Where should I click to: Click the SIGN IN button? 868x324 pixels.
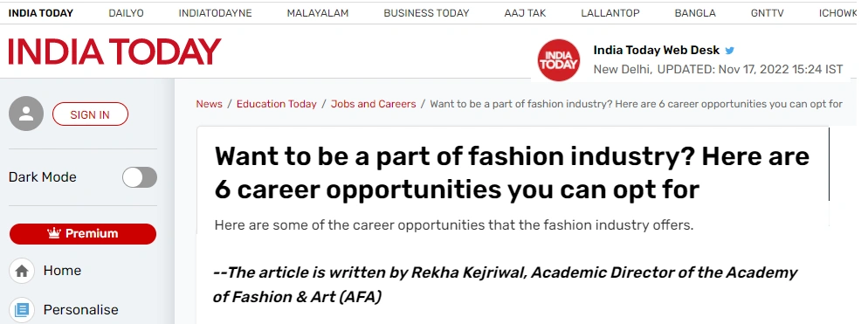(x=90, y=114)
